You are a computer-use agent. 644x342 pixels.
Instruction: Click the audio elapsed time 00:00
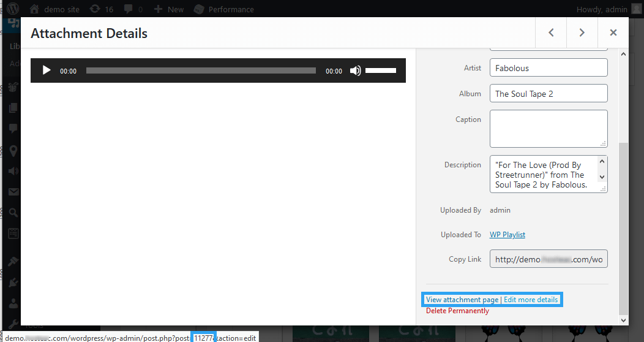68,71
